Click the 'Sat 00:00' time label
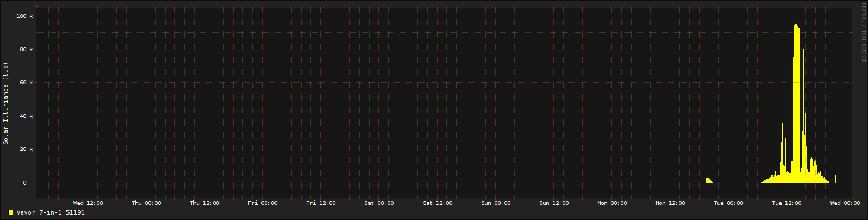 point(379,203)
